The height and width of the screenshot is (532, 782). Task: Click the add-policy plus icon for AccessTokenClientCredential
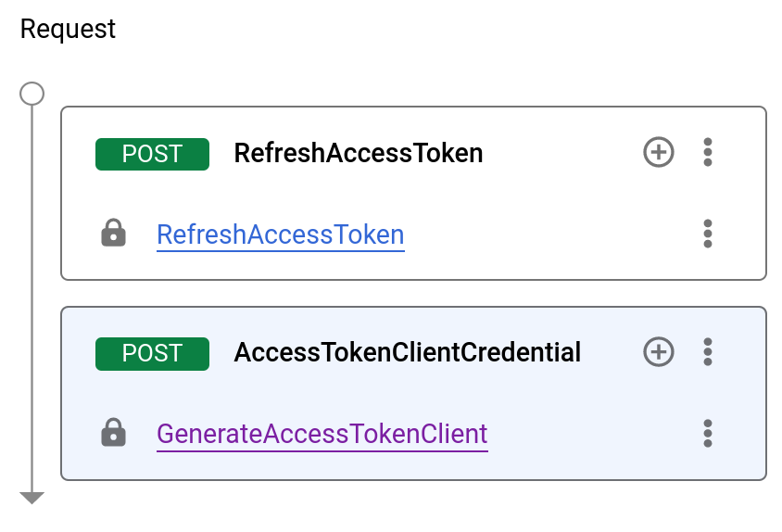659,352
